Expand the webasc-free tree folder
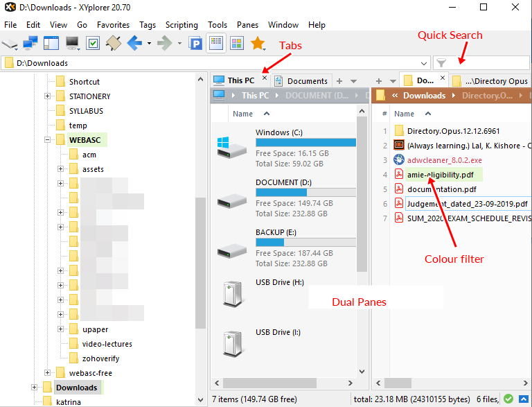The image size is (532, 407). click(48, 373)
